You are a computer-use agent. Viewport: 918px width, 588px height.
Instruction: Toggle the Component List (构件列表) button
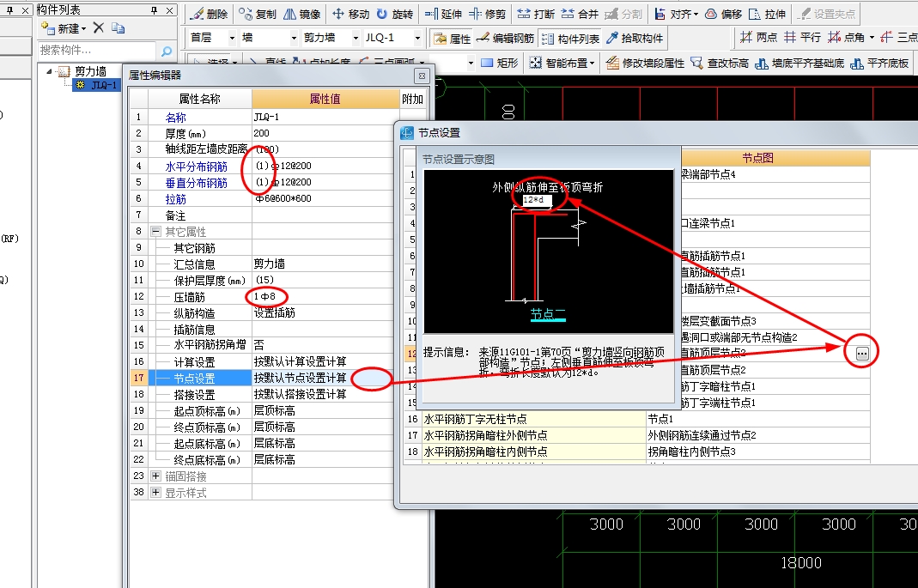click(x=570, y=39)
